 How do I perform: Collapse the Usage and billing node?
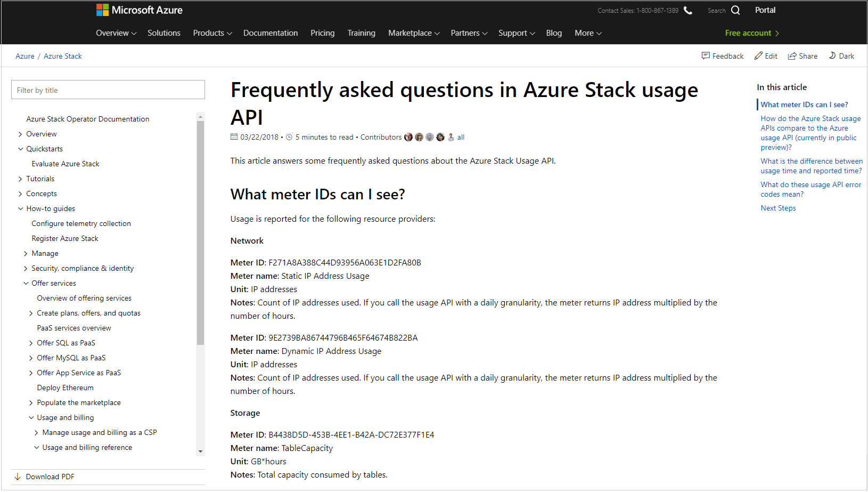(x=31, y=417)
